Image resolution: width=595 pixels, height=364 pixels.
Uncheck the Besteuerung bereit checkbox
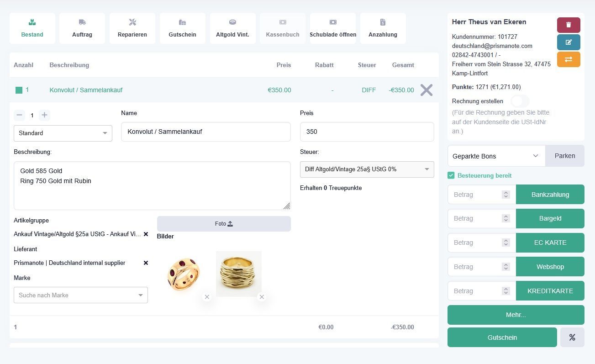[451, 175]
